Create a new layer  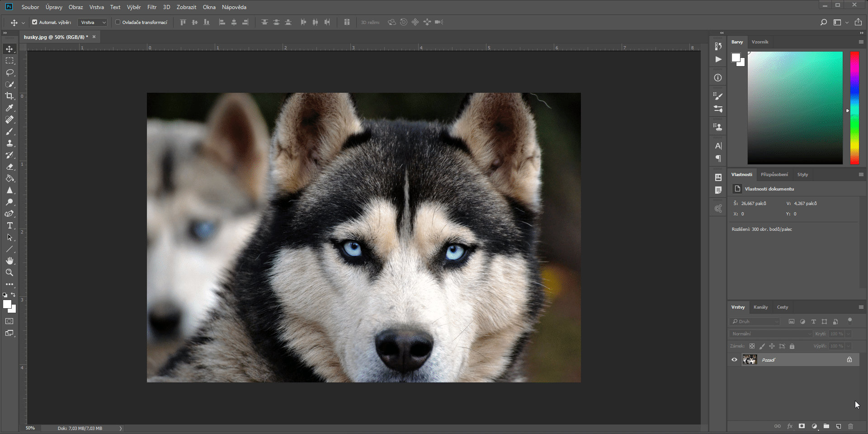tap(839, 426)
